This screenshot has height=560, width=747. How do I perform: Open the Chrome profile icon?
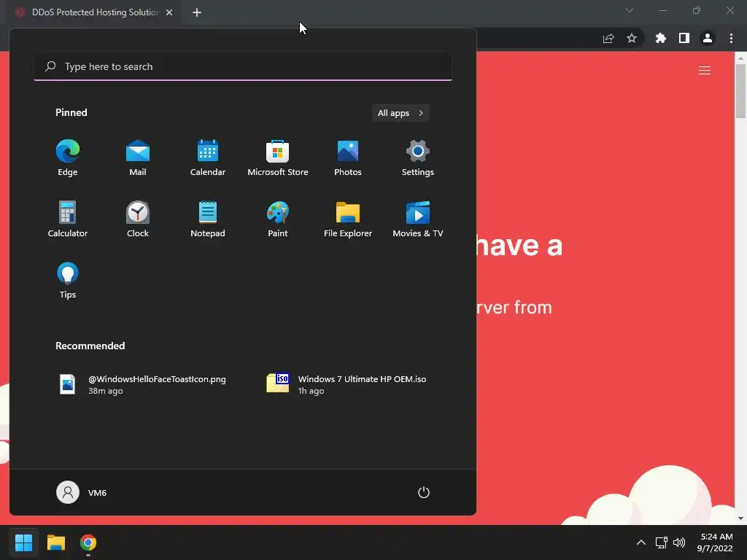pos(708,38)
